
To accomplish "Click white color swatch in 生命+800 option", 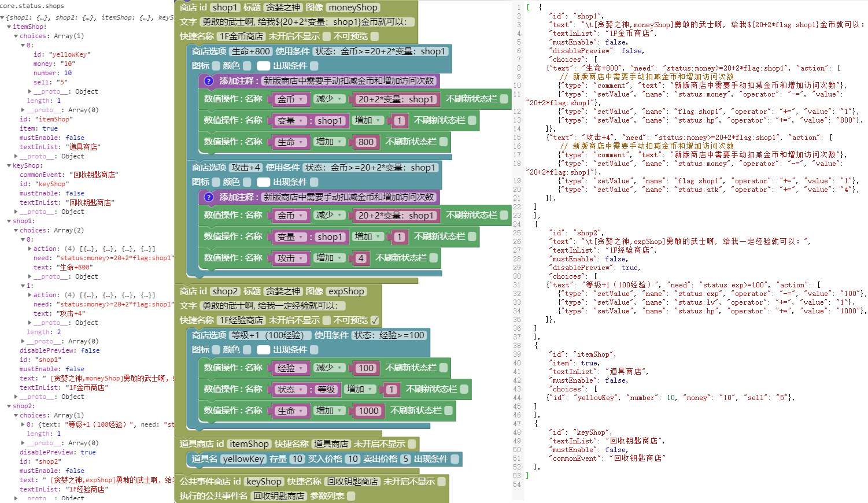I will (263, 66).
